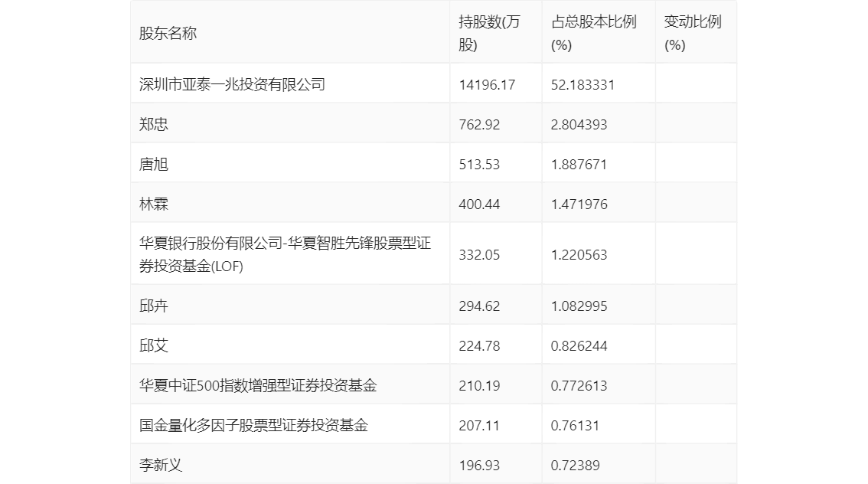Click the value 207.11
Viewport: 868px width, 484px height.
479,426
